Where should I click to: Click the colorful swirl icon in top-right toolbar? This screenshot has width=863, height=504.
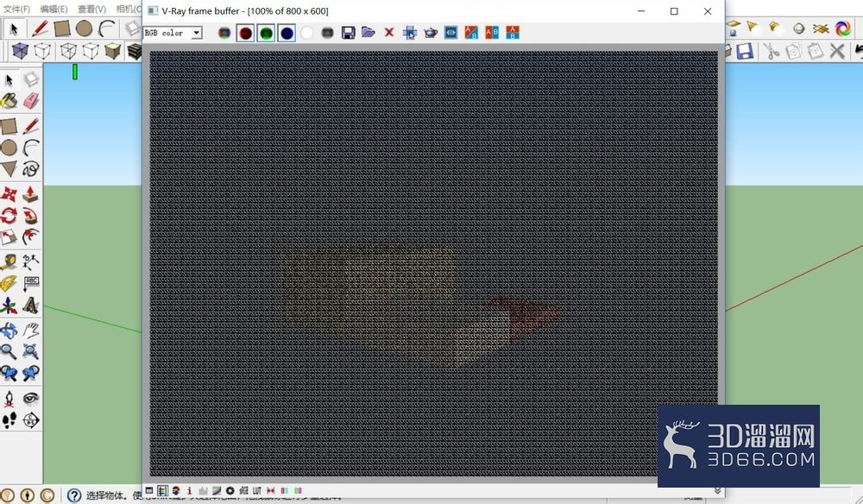point(842,28)
